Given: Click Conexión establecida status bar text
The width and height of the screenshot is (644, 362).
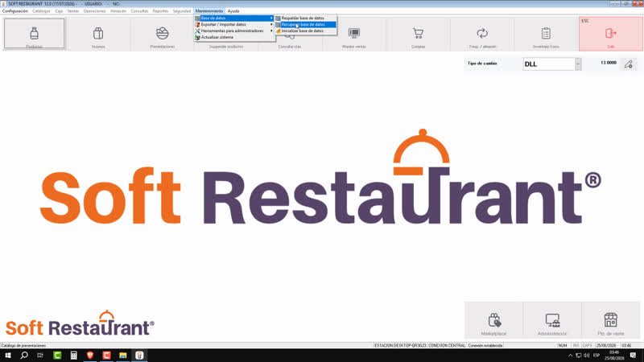Looking at the screenshot, I should (x=485, y=346).
